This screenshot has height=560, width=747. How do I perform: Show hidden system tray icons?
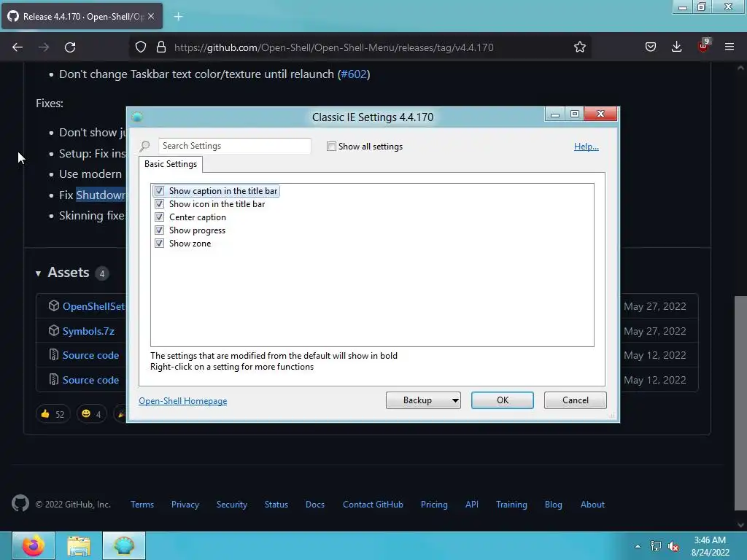(x=638, y=546)
